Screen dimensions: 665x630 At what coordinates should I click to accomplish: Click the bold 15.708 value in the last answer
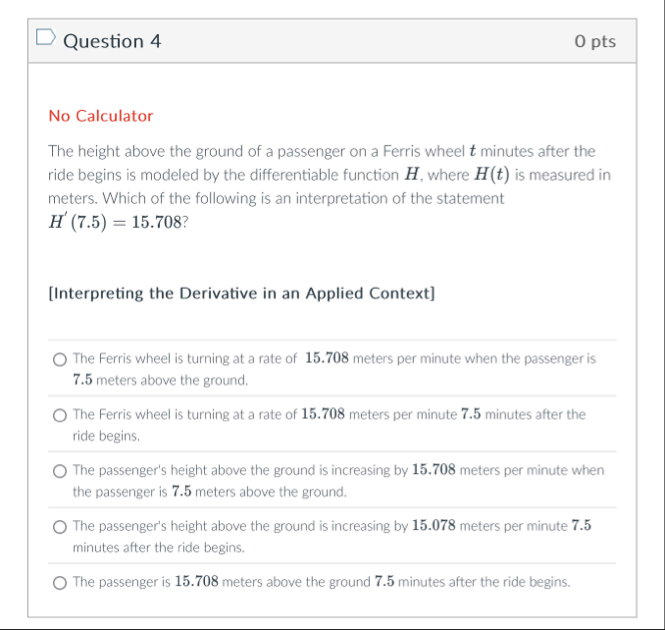[197, 582]
